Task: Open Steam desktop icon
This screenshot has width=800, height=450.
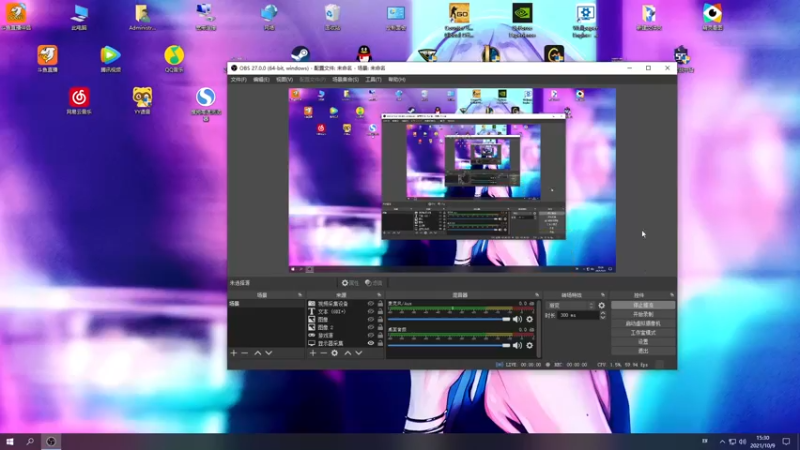Action: click(x=301, y=54)
